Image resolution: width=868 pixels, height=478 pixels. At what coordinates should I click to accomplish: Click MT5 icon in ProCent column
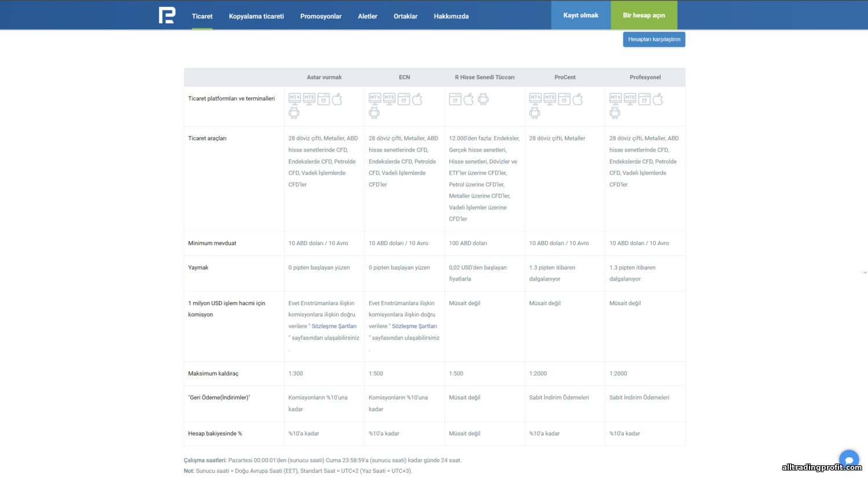pos(550,99)
